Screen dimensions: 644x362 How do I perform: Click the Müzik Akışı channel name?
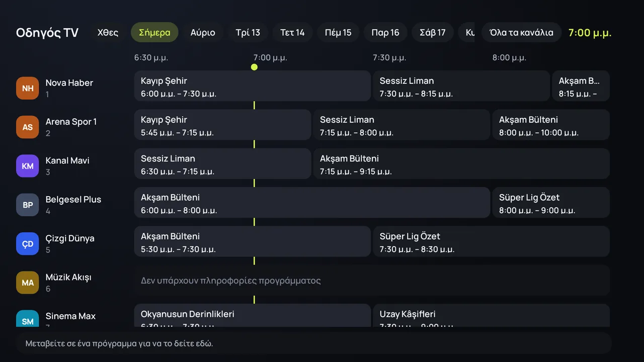[x=68, y=278]
